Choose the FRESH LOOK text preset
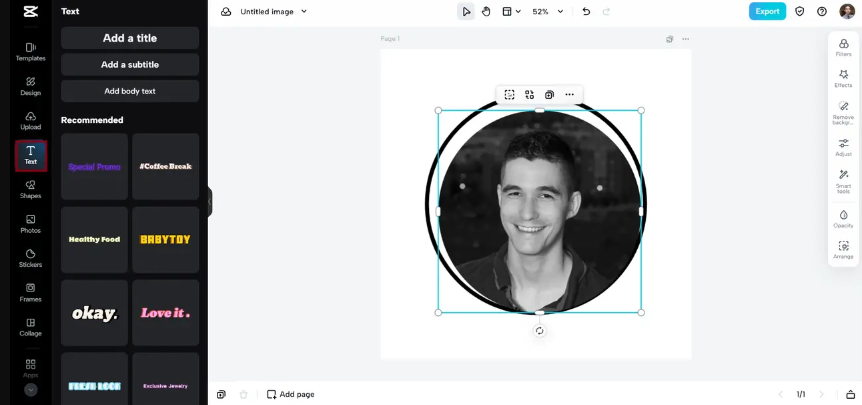This screenshot has width=862, height=405. [x=95, y=379]
